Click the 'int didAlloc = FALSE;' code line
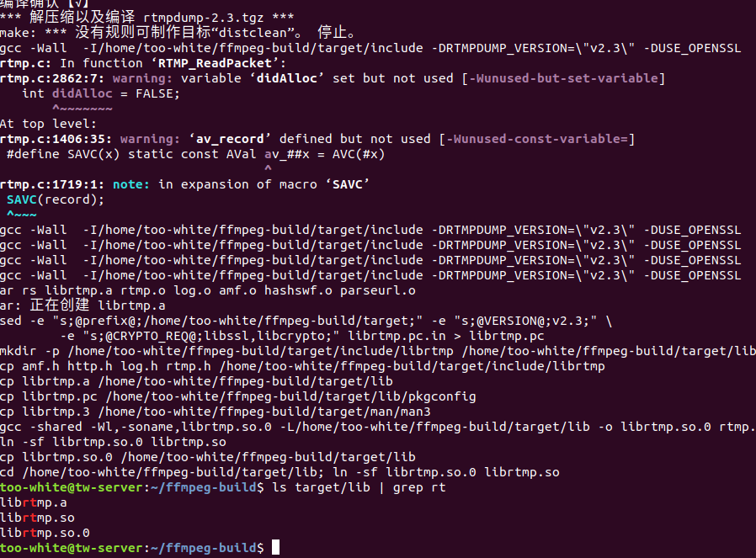Screen dimensions: 756x558 [x=101, y=93]
